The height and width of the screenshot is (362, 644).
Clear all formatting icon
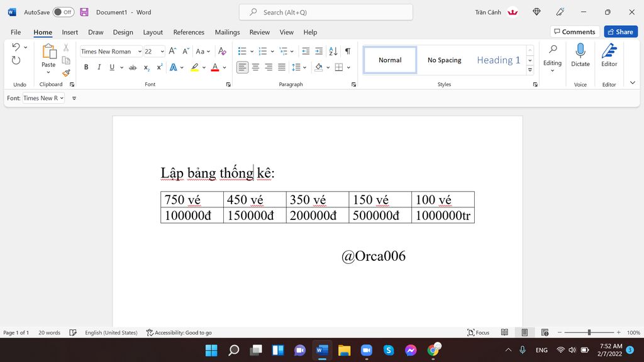222,51
